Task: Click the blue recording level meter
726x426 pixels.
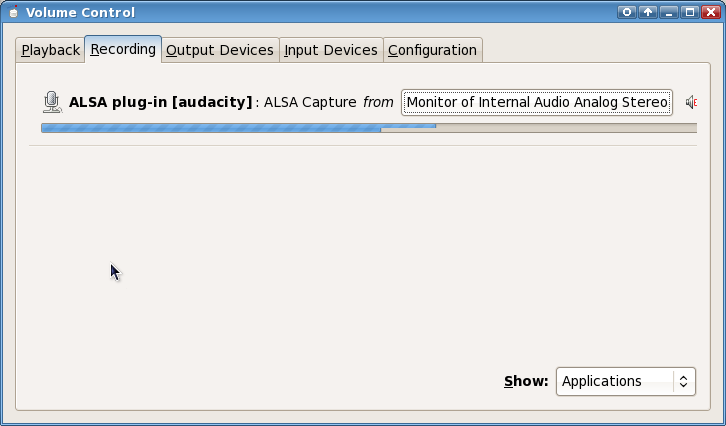Action: pos(369,128)
